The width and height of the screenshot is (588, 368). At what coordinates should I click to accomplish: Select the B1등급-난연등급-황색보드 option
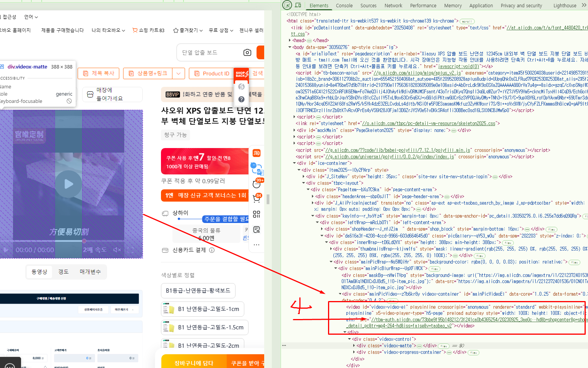198,291
